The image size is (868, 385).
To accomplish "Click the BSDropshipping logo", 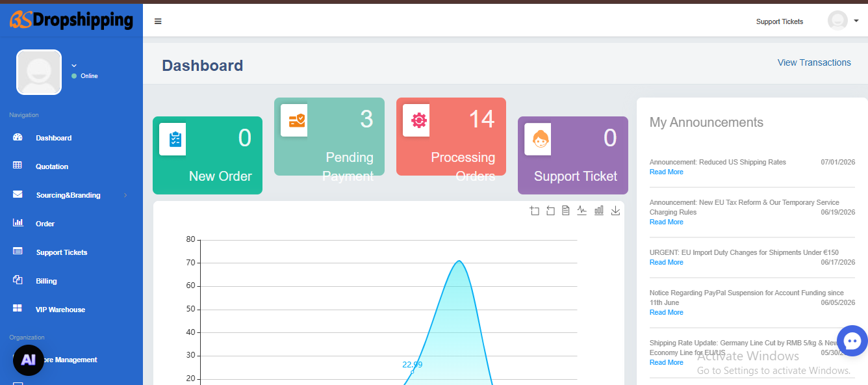I will click(x=71, y=20).
